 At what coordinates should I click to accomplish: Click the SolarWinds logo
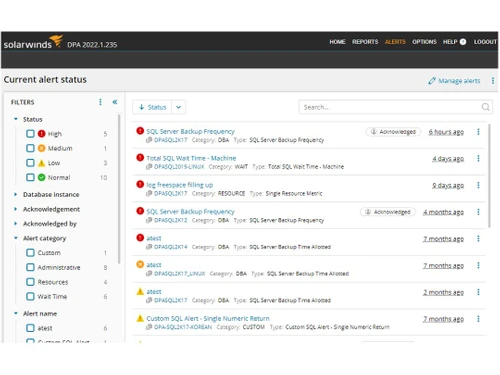tap(33, 42)
